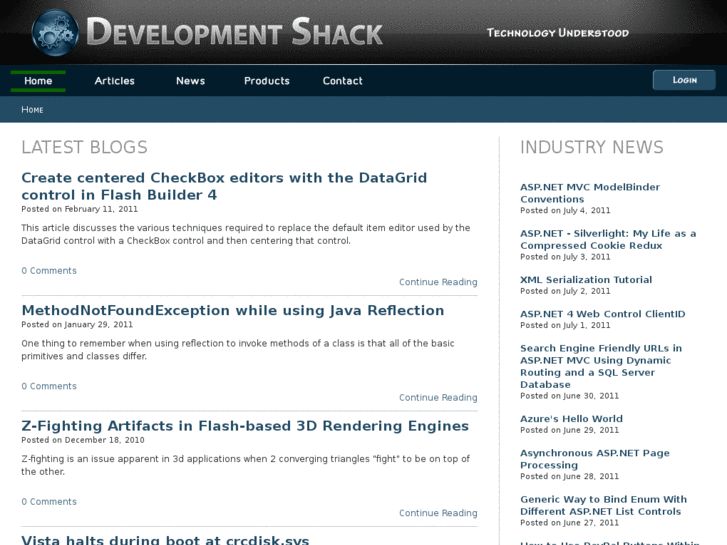The width and height of the screenshot is (727, 545).
Task: Open ASP.NET MVC ModelBinder Conventions news
Action: 590,193
